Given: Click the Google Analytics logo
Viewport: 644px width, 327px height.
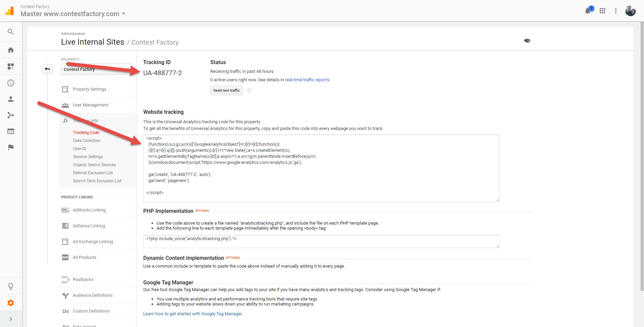Looking at the screenshot, I should (10, 11).
